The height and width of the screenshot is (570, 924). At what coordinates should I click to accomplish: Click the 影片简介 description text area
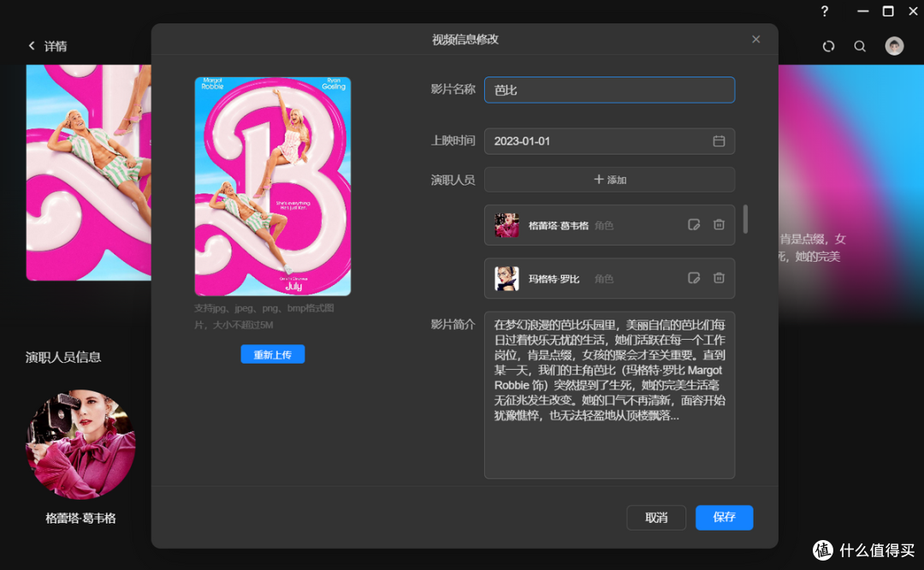(x=609, y=395)
